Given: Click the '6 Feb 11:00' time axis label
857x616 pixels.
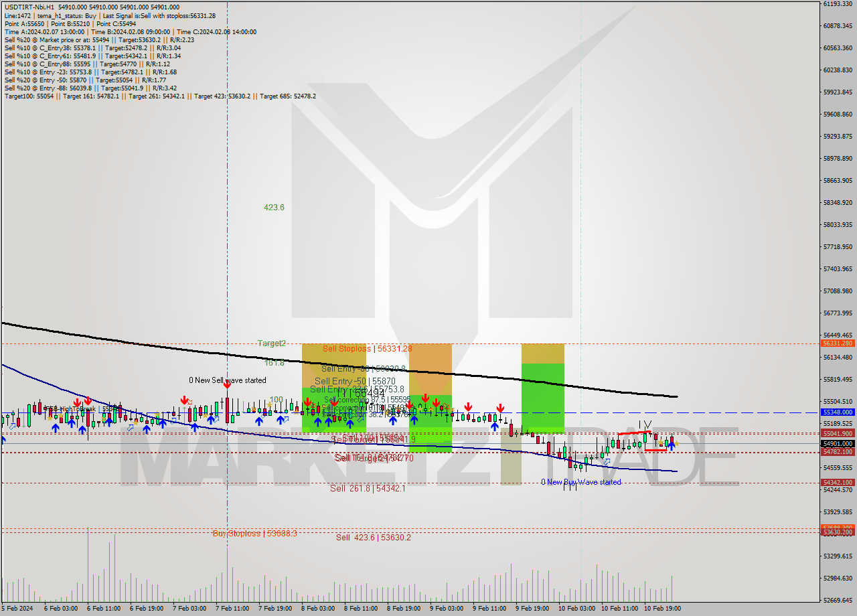Looking at the screenshot, I should [103, 609].
